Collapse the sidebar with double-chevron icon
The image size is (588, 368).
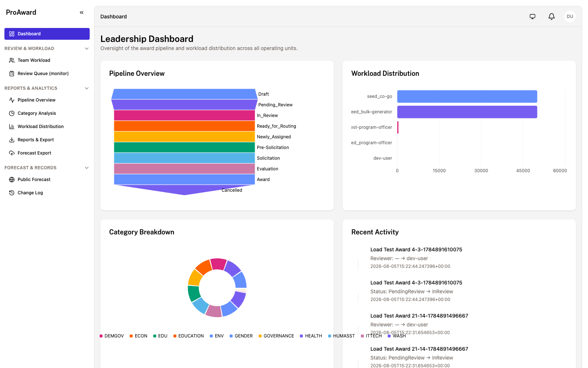82,13
